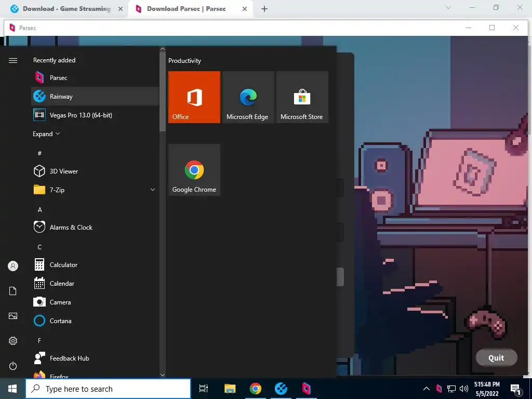This screenshot has height=399, width=532.
Task: Click the app list scroll up arrow
Action: [163, 49]
